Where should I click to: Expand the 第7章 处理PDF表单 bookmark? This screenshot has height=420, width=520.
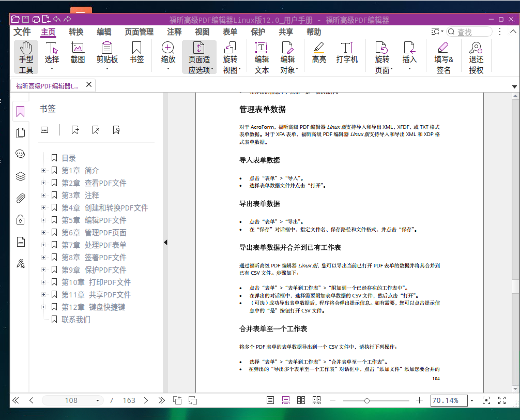click(x=43, y=245)
